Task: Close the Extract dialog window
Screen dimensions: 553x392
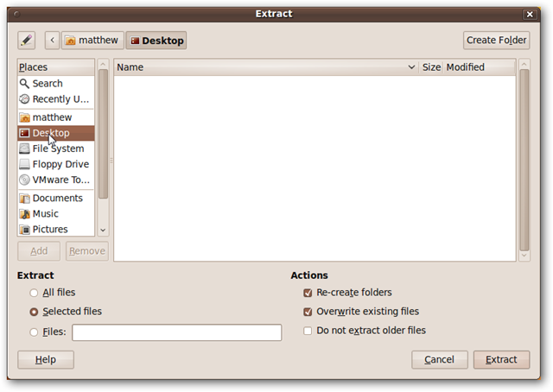Action: tap(530, 14)
